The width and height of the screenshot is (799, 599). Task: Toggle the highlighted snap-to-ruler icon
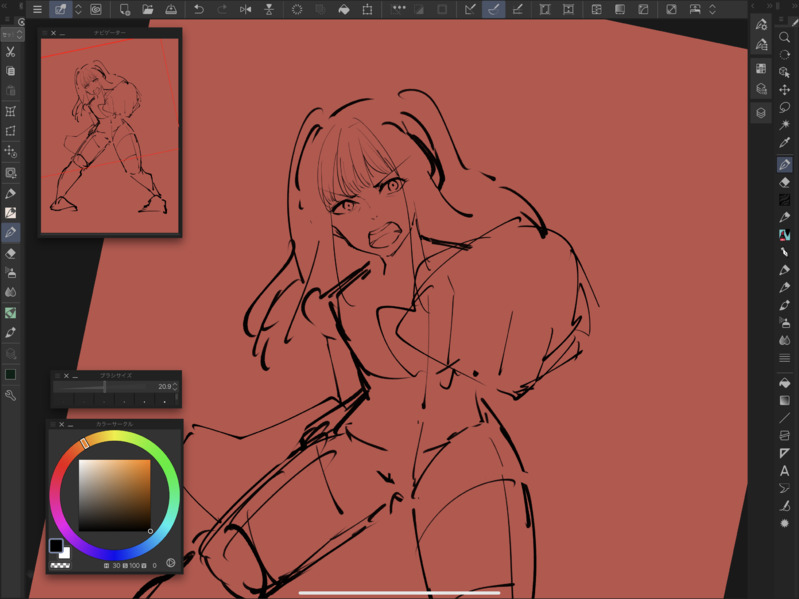tap(493, 9)
